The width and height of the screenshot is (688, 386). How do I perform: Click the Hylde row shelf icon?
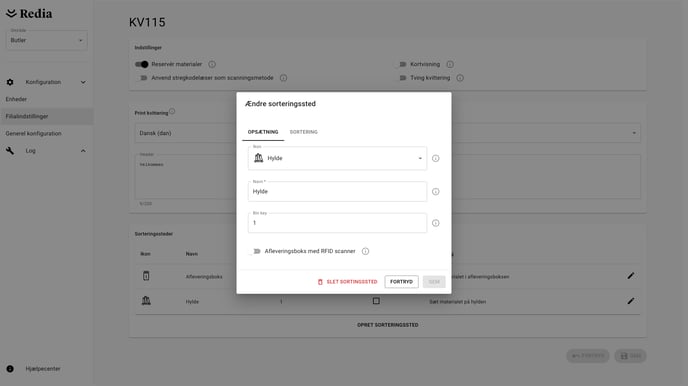tap(146, 301)
